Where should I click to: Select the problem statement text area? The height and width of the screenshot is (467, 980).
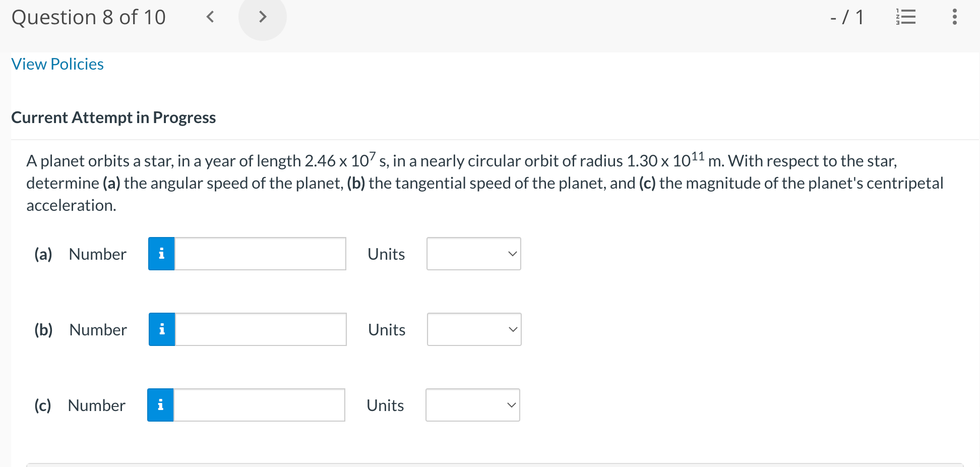point(484,183)
